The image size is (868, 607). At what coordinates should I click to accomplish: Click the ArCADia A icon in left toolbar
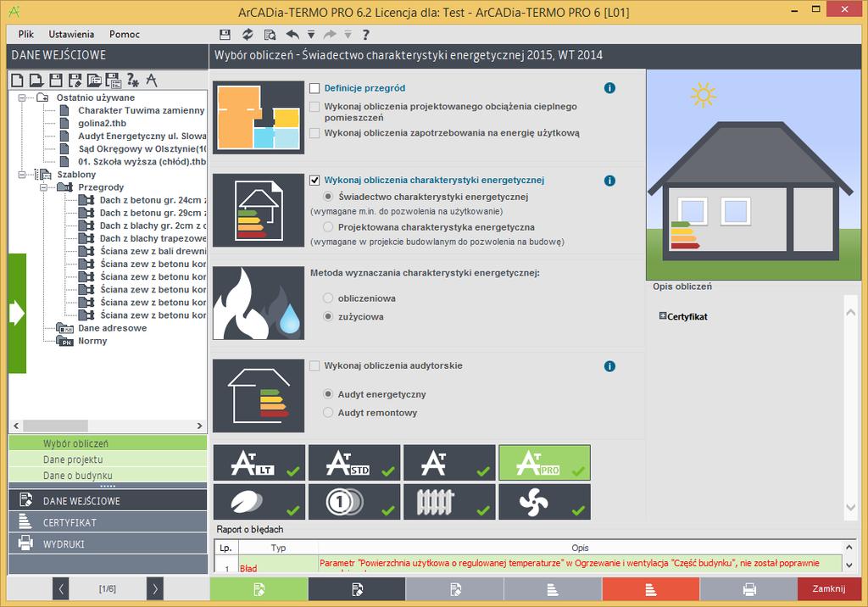pos(152,81)
